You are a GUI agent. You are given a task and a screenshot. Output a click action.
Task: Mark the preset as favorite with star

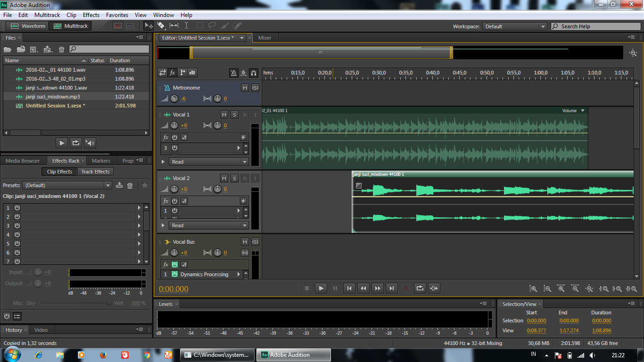(x=145, y=185)
